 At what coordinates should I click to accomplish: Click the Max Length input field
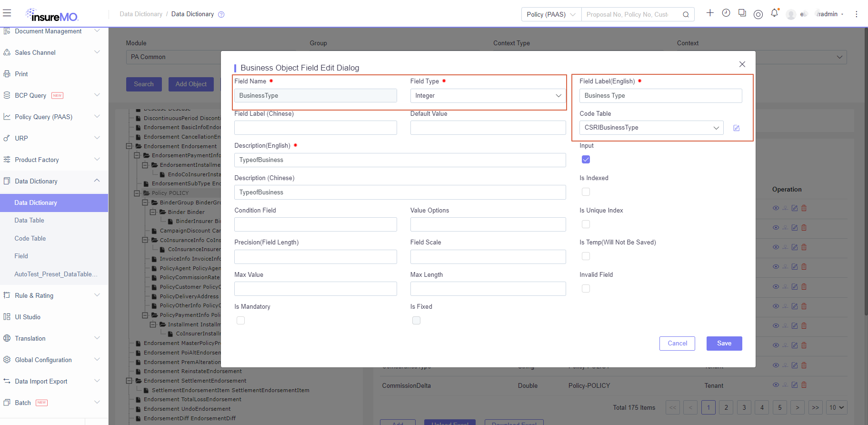click(x=488, y=289)
